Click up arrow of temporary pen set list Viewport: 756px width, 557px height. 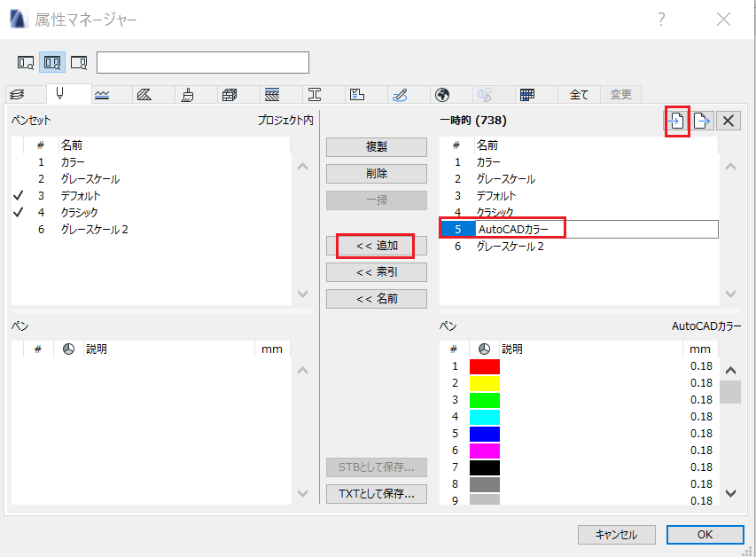(x=731, y=167)
